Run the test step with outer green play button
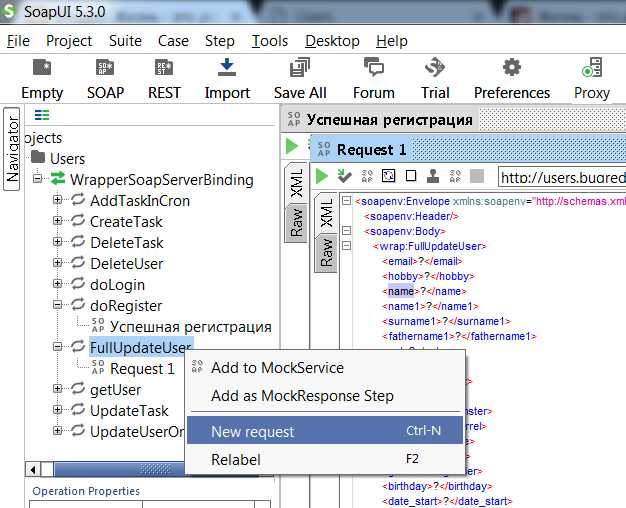Screen dimensions: 626x508 click(x=292, y=146)
